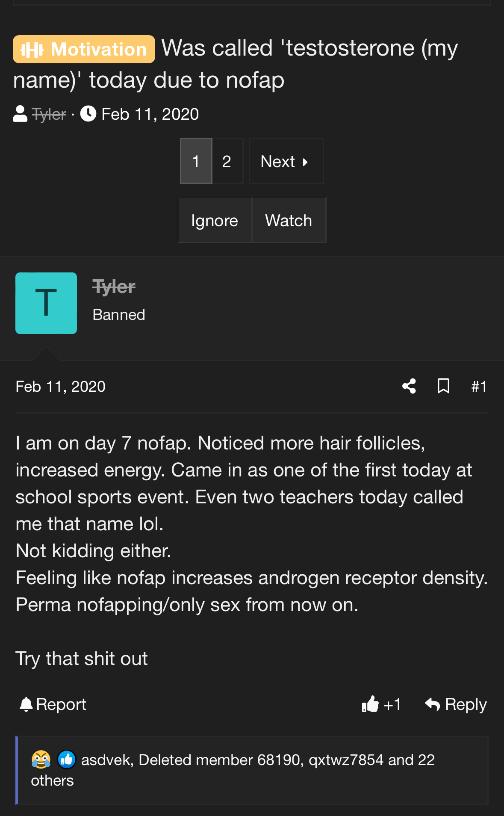Go to page 2 of thread
504x816 pixels.
227,161
